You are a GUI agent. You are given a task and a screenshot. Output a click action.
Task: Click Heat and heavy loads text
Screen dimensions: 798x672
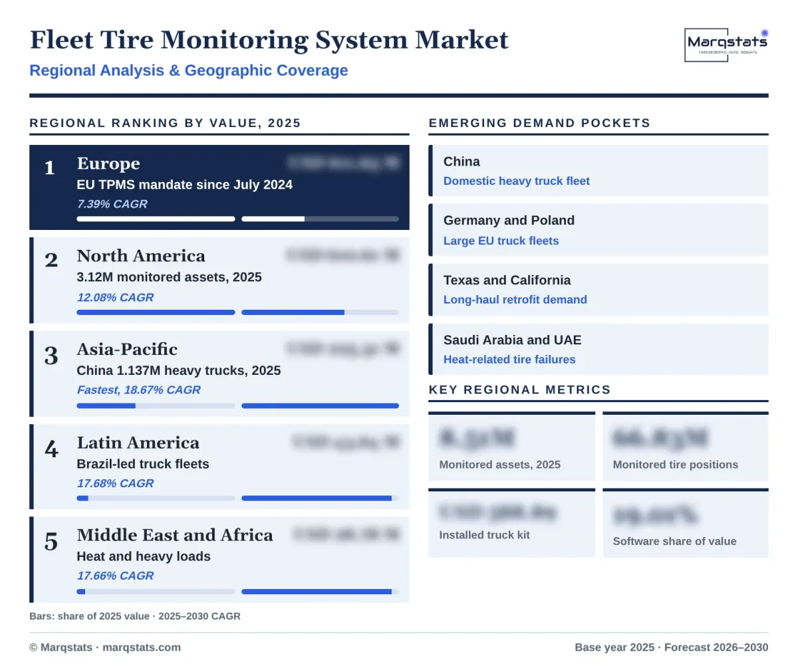click(144, 556)
